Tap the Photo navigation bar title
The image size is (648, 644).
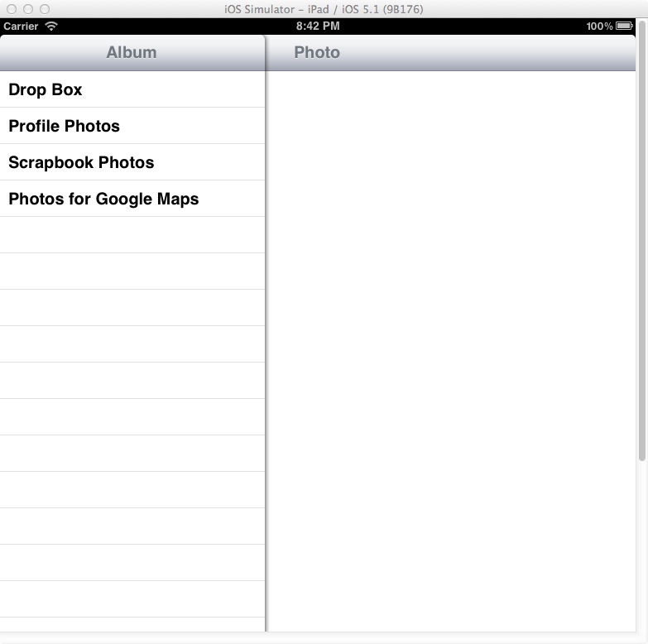click(317, 52)
